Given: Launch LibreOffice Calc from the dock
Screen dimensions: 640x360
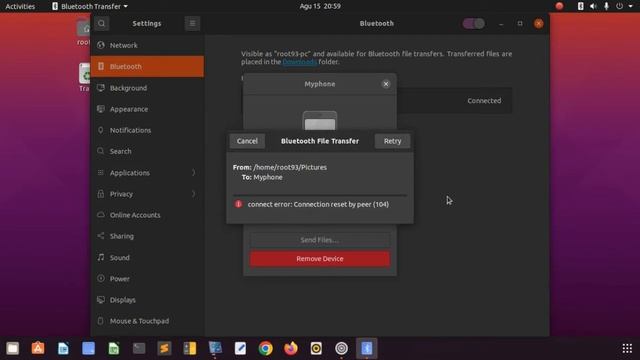Looking at the screenshot, I should click(114, 348).
